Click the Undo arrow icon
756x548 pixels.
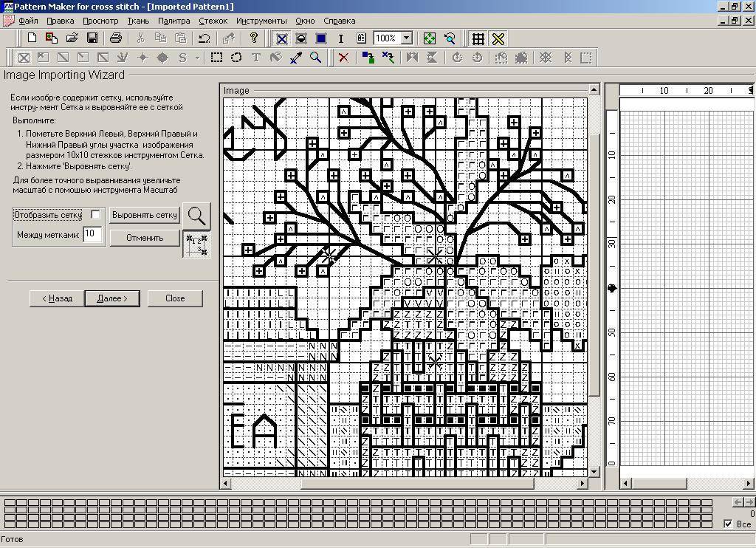tap(205, 38)
